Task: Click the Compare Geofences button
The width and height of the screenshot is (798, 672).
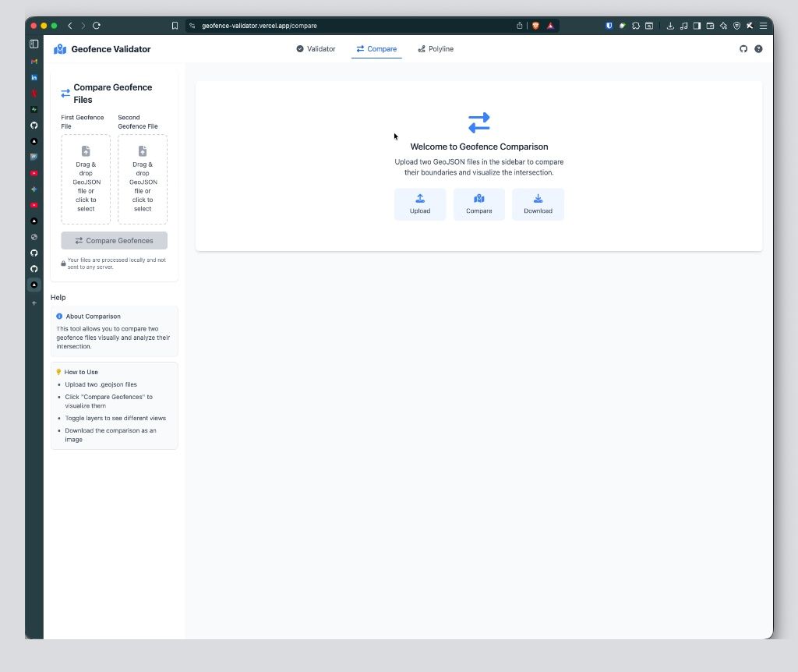Action: click(114, 240)
